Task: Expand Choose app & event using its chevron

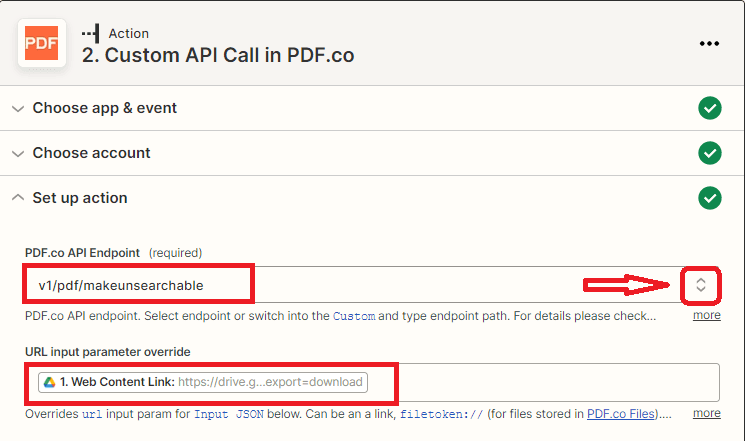Action: 17,108
